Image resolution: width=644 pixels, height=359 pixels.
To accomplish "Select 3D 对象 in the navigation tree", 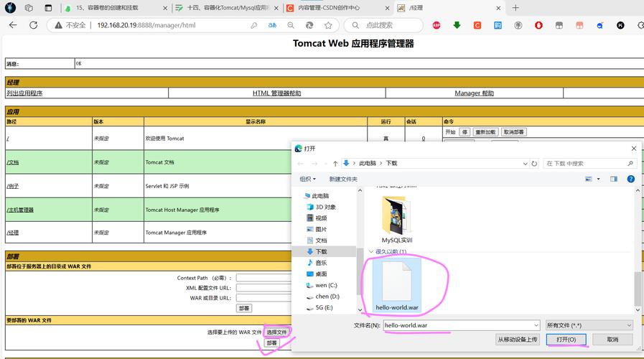I will (x=322, y=207).
